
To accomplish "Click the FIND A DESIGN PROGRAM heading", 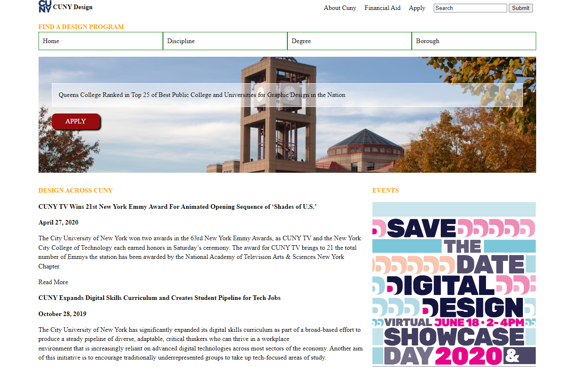I will point(81,27).
